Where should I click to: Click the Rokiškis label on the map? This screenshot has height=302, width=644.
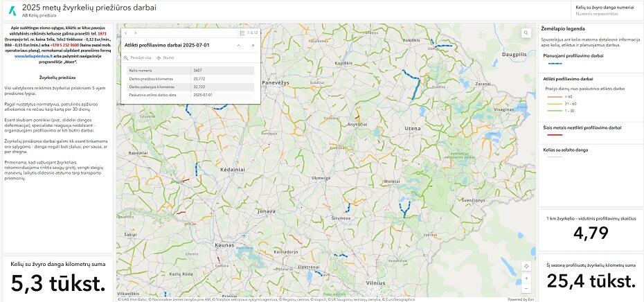coord(411,40)
